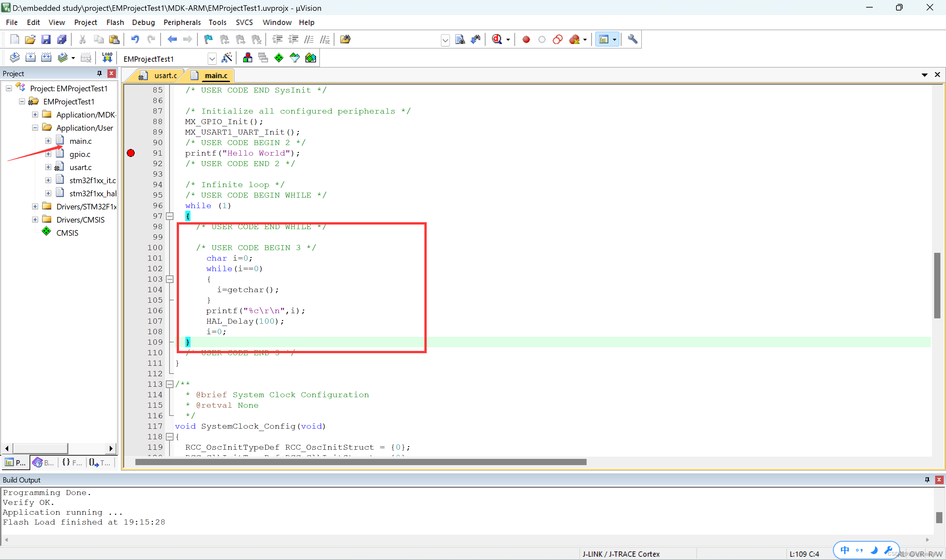
Task: Navigate backwards with the blue left arrow
Action: click(x=172, y=39)
